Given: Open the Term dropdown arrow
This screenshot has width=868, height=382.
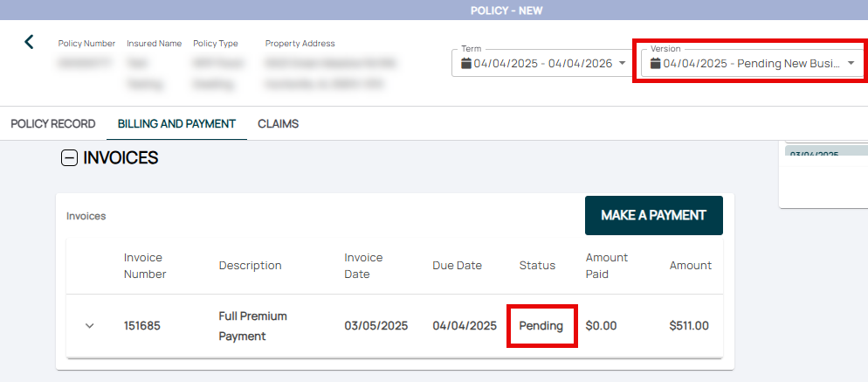Looking at the screenshot, I should click(x=622, y=64).
